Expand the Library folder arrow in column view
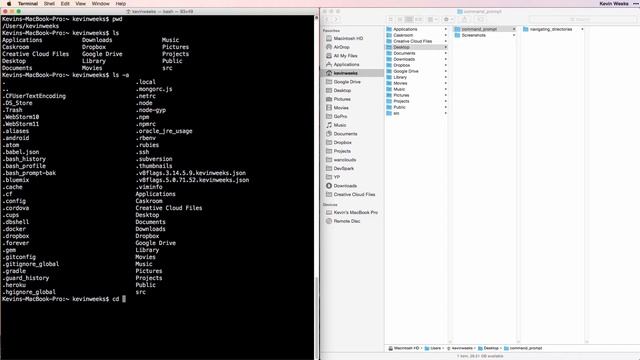The width and height of the screenshot is (640, 360). click(x=446, y=77)
